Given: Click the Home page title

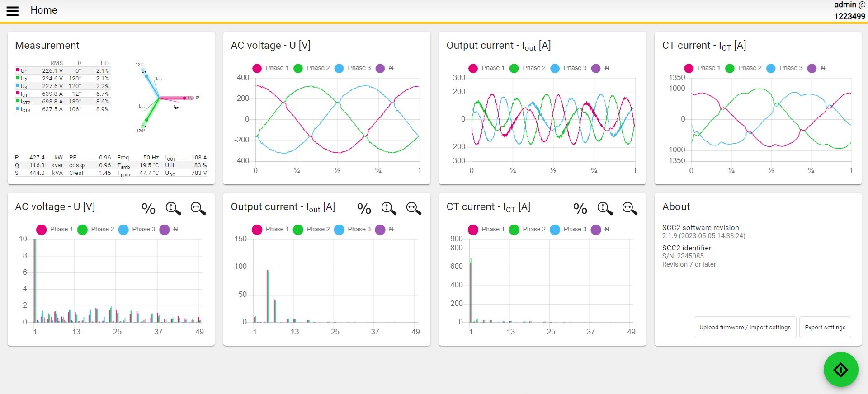Looking at the screenshot, I should (x=44, y=10).
